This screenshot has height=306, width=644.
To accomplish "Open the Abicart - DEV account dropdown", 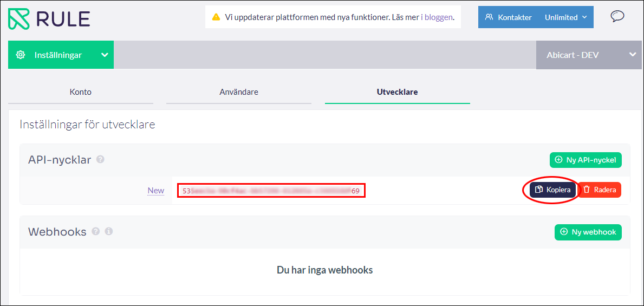I will [632, 55].
